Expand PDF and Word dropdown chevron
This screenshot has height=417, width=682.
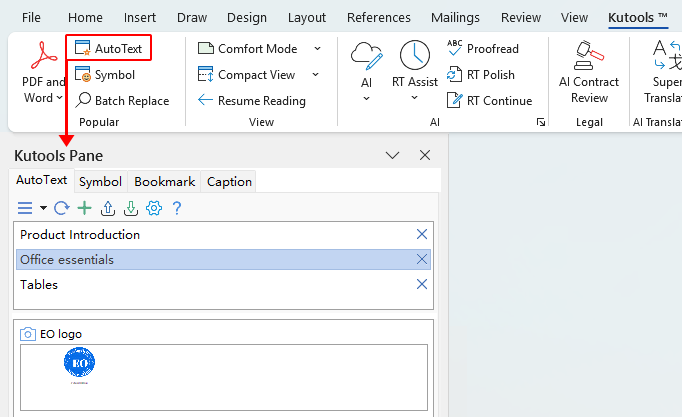tap(60, 97)
